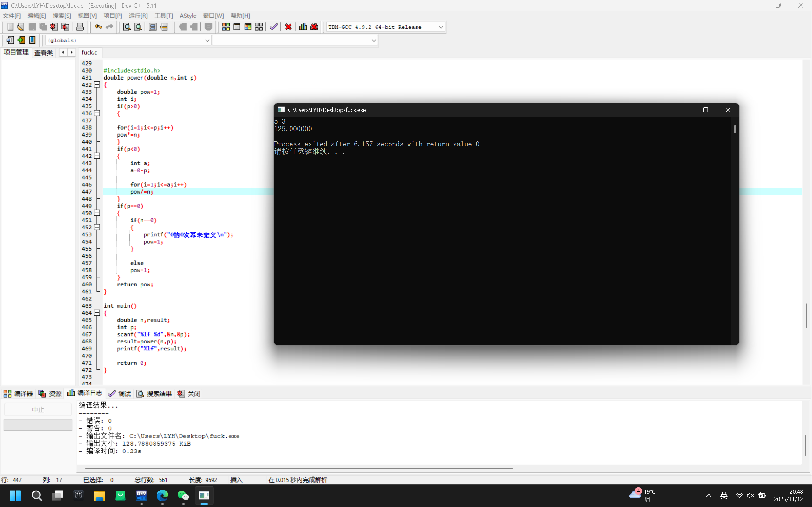Collapse the fold marker at line 432
Image resolution: width=812 pixels, height=507 pixels.
point(97,85)
